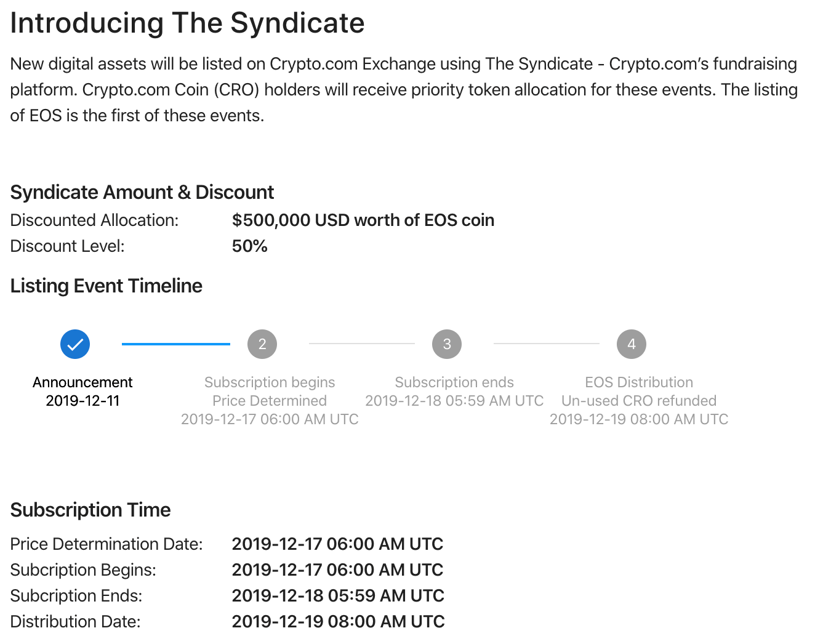Click the blue progress line segment
Image resolution: width=815 pixels, height=644 pixels.
[x=176, y=344]
